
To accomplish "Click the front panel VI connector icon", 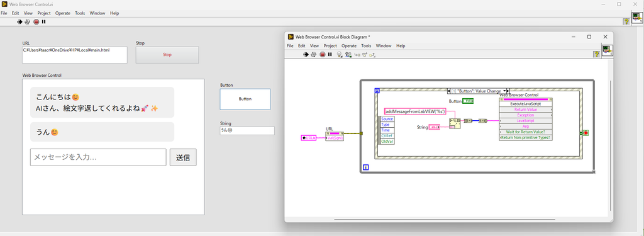I will pos(637,17).
